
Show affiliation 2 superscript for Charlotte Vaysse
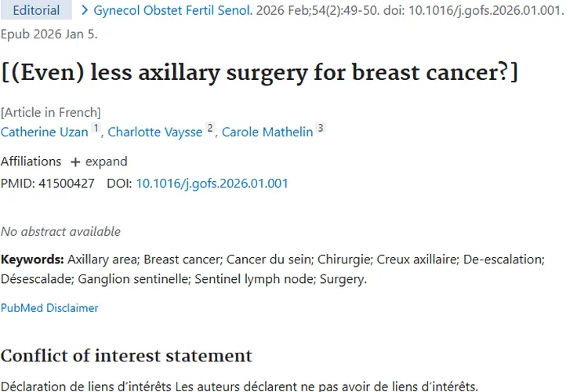click(209, 129)
